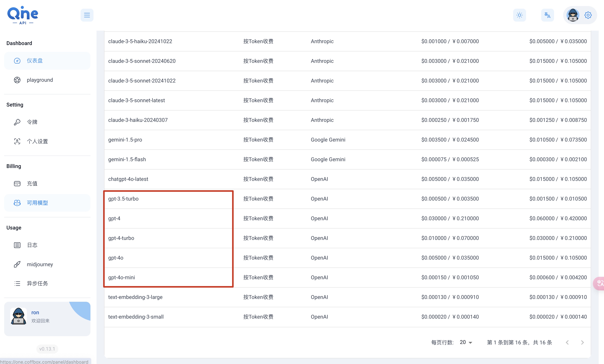Expand the rows-per-page dropdown showing 20
Viewport: 604px width, 364px height.
(466, 342)
